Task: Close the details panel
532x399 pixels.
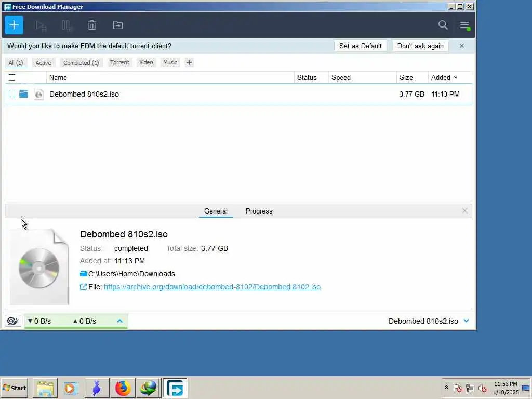Action: point(465,211)
